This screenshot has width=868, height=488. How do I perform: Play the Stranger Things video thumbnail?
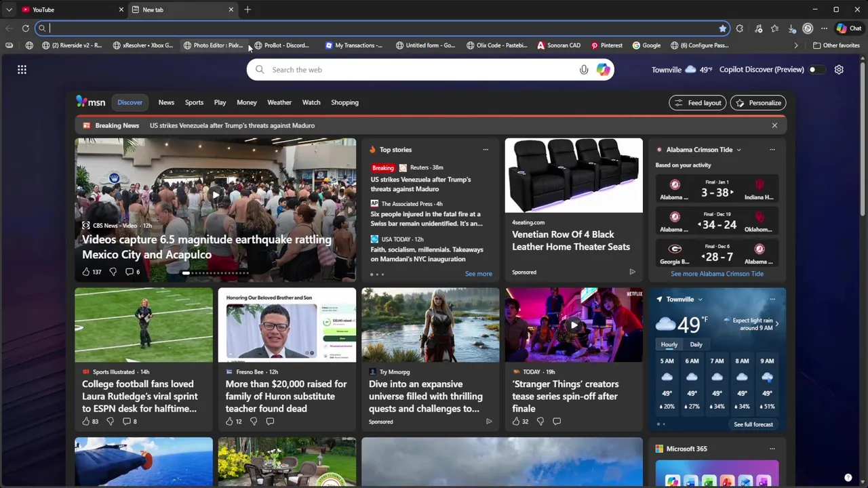[574, 325]
